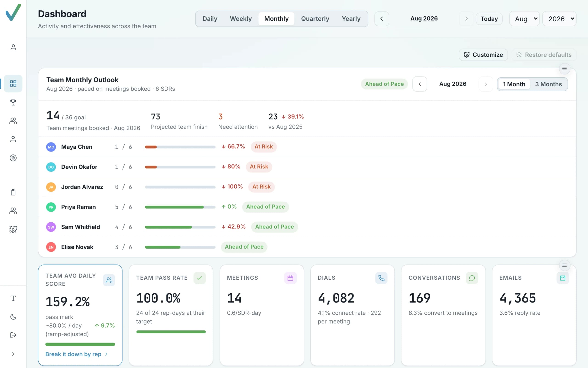The width and height of the screenshot is (588, 368).
Task: Select the Monthly view tab
Action: [277, 19]
